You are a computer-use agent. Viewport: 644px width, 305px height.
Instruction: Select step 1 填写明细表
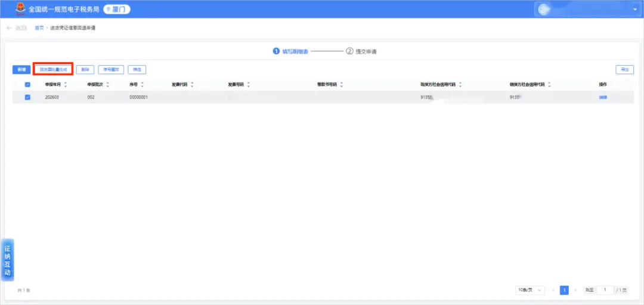pos(290,51)
